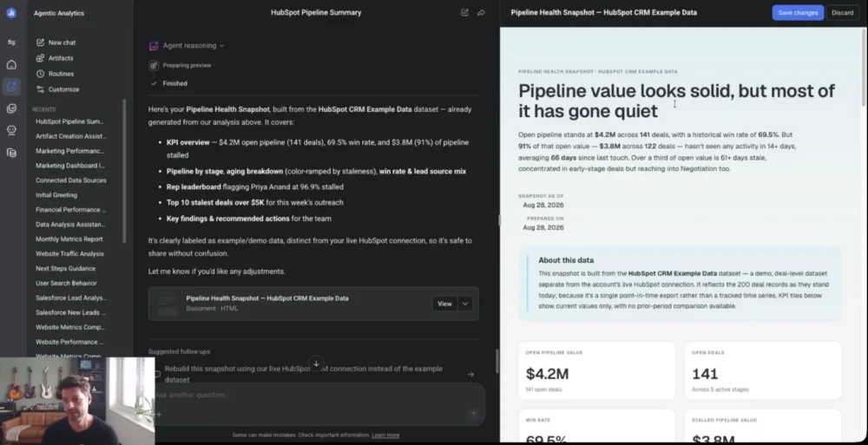Open recent chat User Search Behavior
Viewport: 868px width, 445px height.
(x=66, y=284)
